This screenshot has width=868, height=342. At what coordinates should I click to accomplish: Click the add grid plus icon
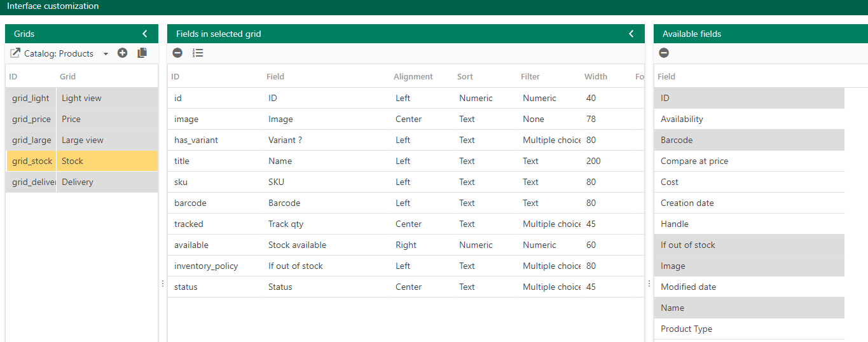(123, 53)
